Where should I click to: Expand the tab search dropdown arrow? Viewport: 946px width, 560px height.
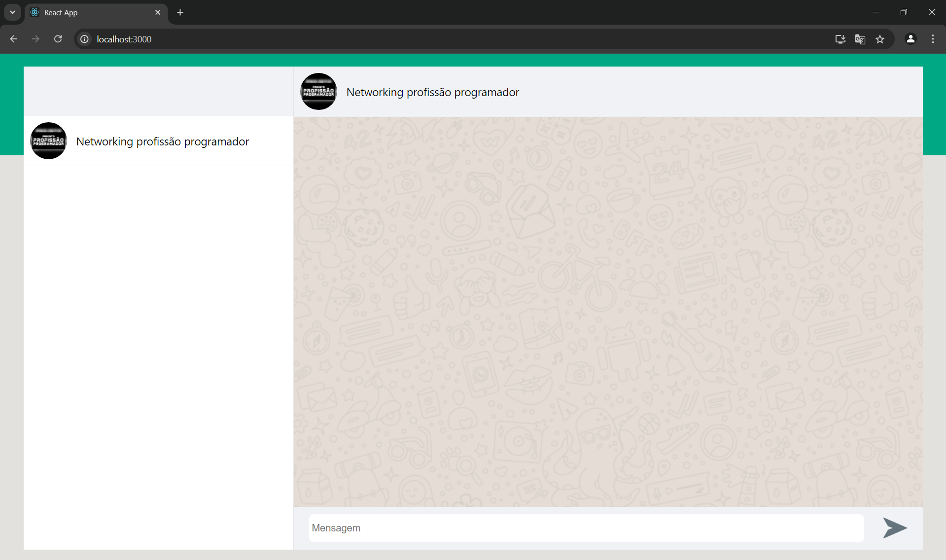point(12,12)
